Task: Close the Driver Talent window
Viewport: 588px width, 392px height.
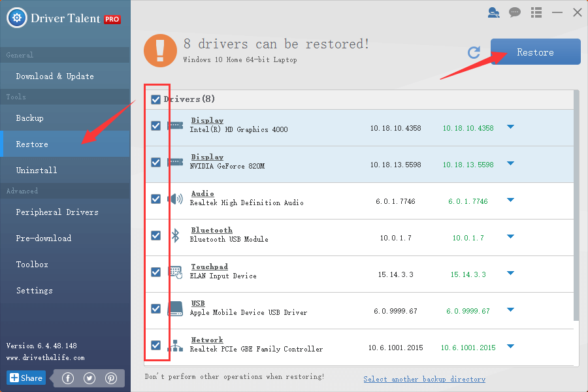Action: (x=578, y=12)
